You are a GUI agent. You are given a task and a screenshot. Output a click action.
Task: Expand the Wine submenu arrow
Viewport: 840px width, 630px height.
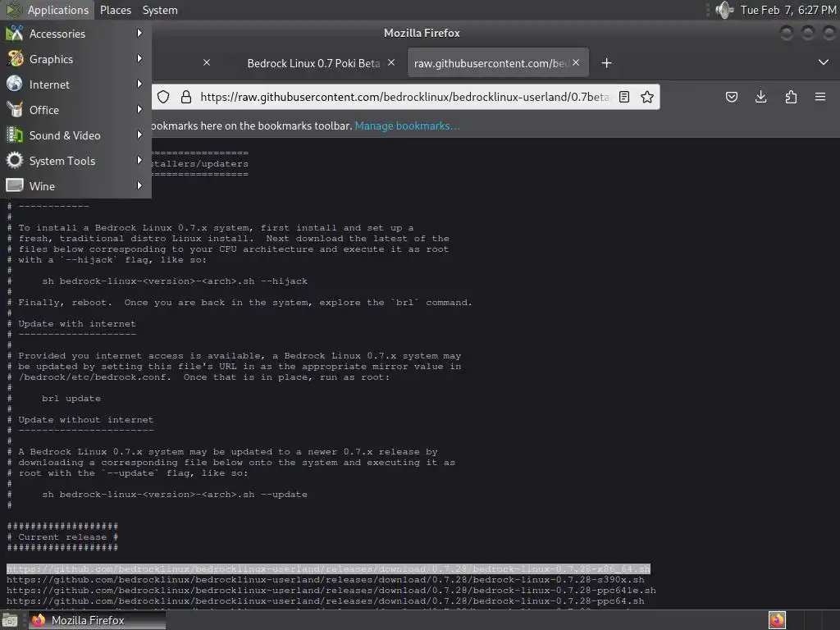(x=139, y=186)
